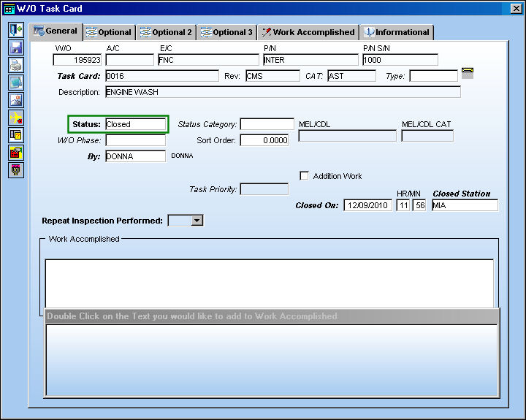Click the question mark document icon
The height and width of the screenshot is (420, 526).
click(x=16, y=135)
